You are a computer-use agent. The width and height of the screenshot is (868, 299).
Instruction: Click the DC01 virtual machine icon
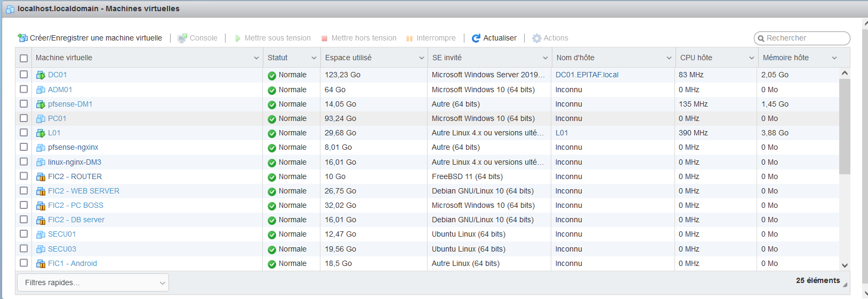(41, 75)
